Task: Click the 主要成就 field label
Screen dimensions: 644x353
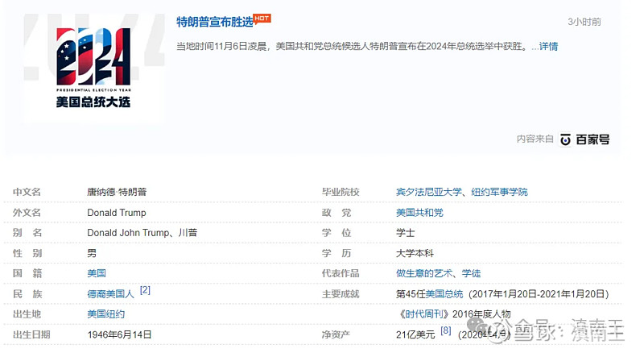Action: click(x=341, y=294)
